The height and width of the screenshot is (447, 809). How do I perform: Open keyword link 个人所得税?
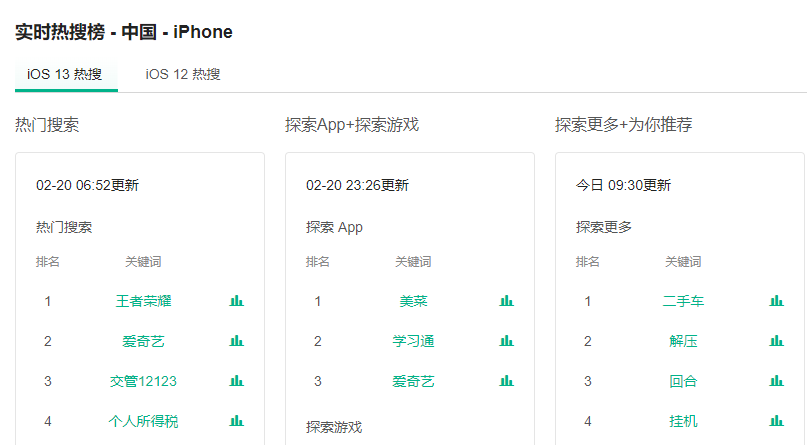click(143, 422)
